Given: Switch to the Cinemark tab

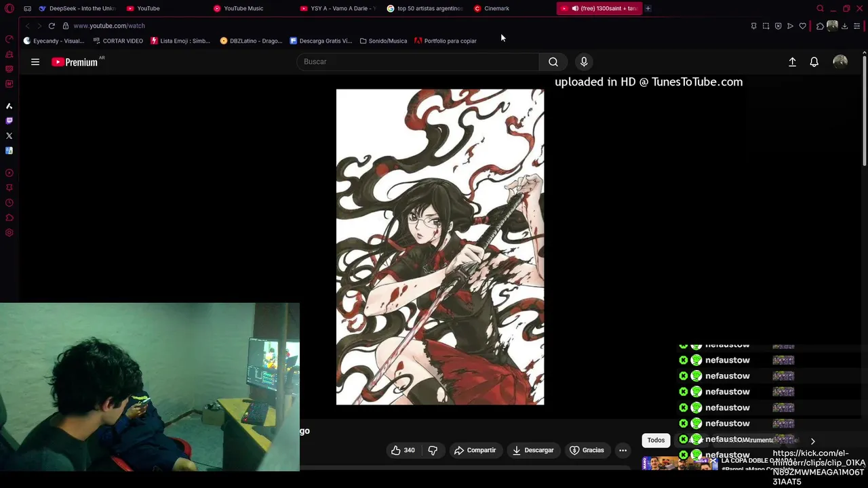Looking at the screenshot, I should 512,8.
